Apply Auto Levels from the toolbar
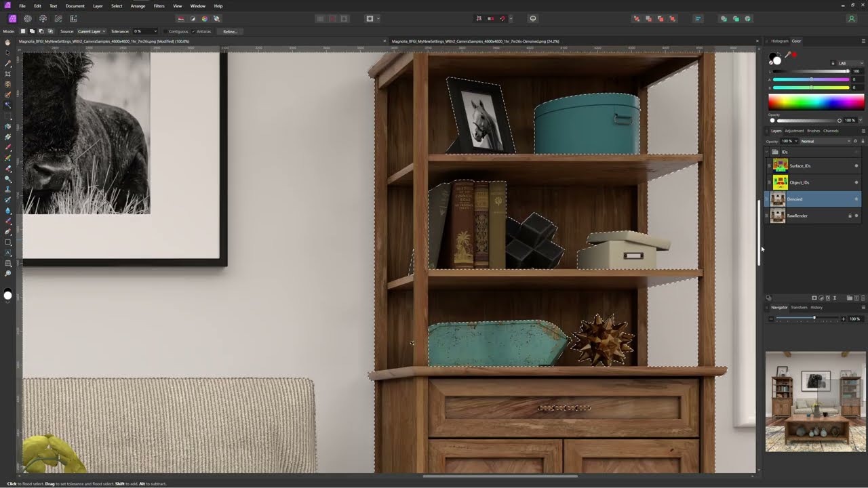 pyautogui.click(x=181, y=18)
